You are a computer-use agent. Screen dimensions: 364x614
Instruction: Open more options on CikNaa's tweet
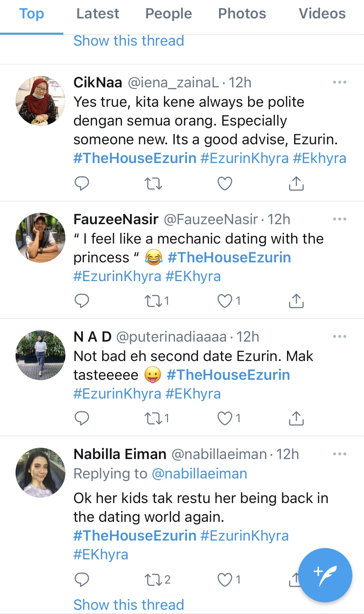tap(339, 82)
